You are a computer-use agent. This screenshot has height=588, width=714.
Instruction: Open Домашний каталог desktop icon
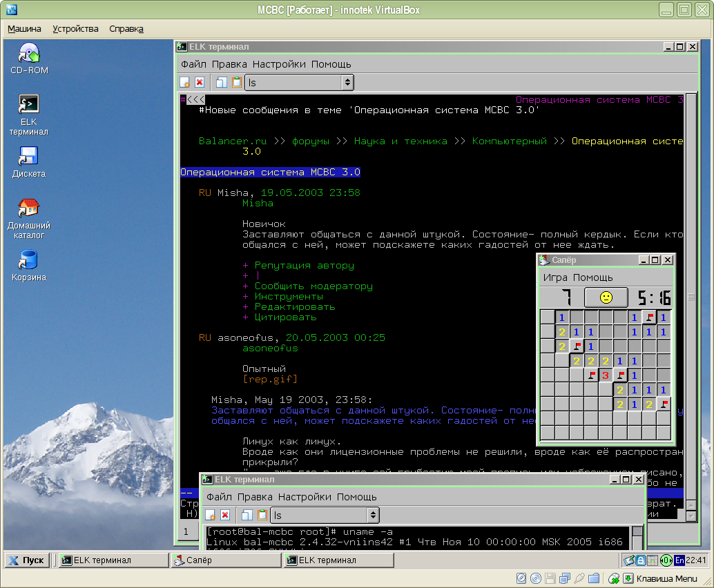pos(29,219)
